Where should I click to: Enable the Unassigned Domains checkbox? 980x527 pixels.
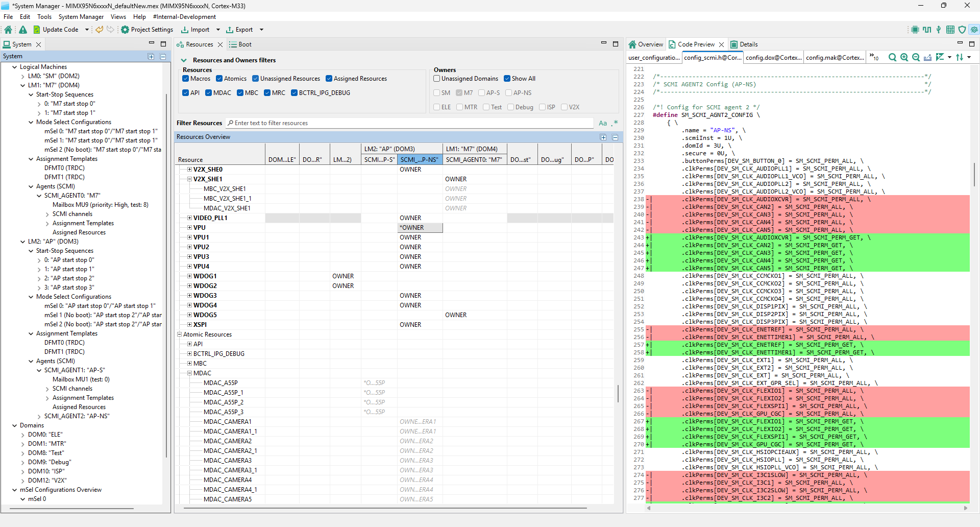tap(437, 79)
